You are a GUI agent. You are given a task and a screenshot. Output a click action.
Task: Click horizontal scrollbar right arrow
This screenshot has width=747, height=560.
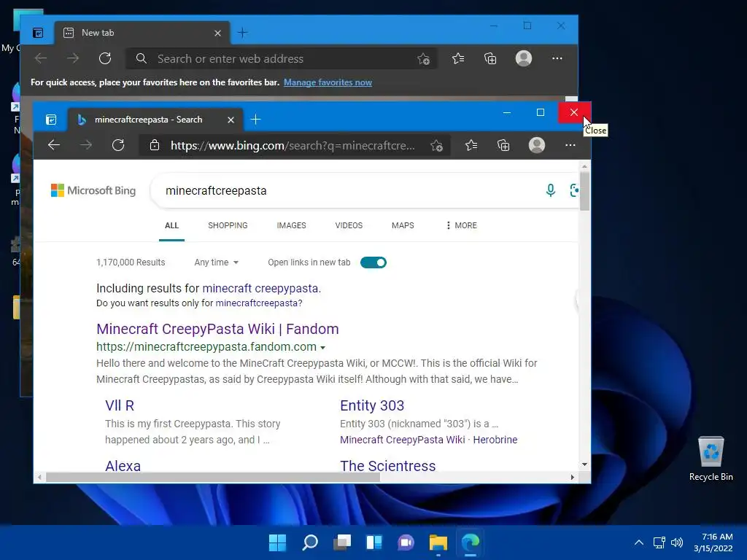[x=572, y=477]
